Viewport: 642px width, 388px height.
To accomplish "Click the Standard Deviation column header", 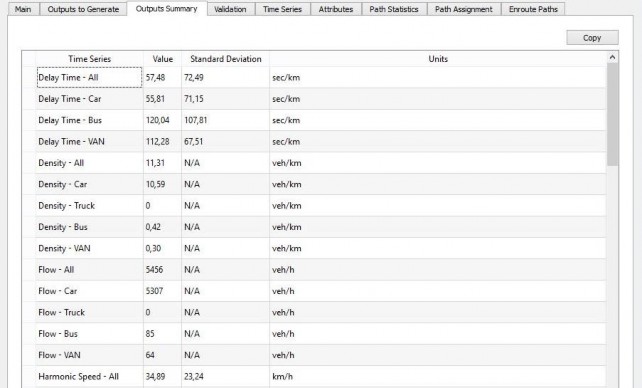I will pos(226,59).
